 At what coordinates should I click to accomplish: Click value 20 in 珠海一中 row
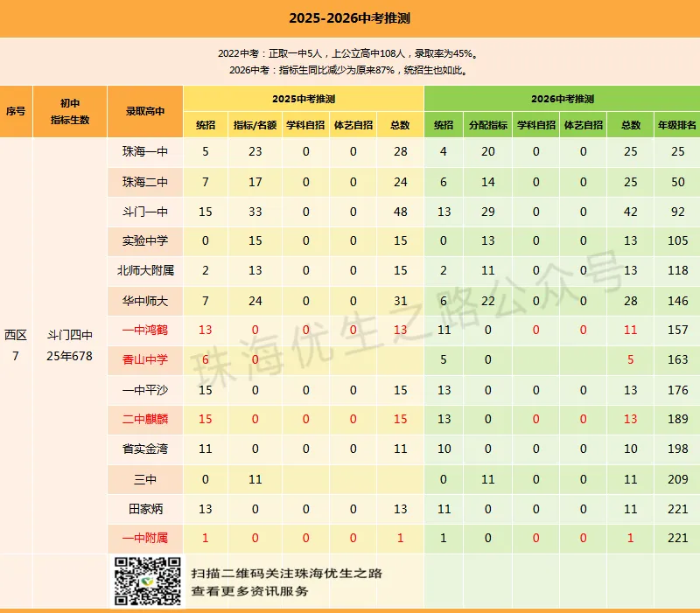click(x=488, y=151)
